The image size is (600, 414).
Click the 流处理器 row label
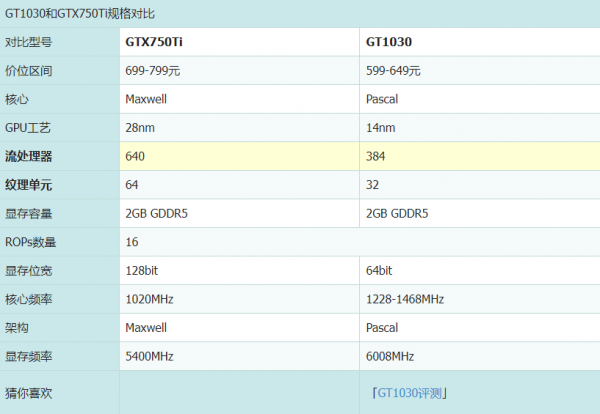(28, 157)
